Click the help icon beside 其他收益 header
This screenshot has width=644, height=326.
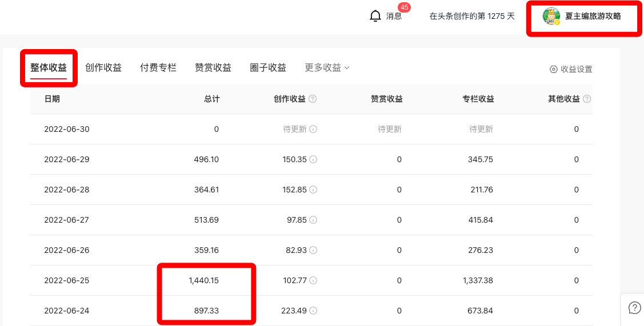tap(587, 99)
